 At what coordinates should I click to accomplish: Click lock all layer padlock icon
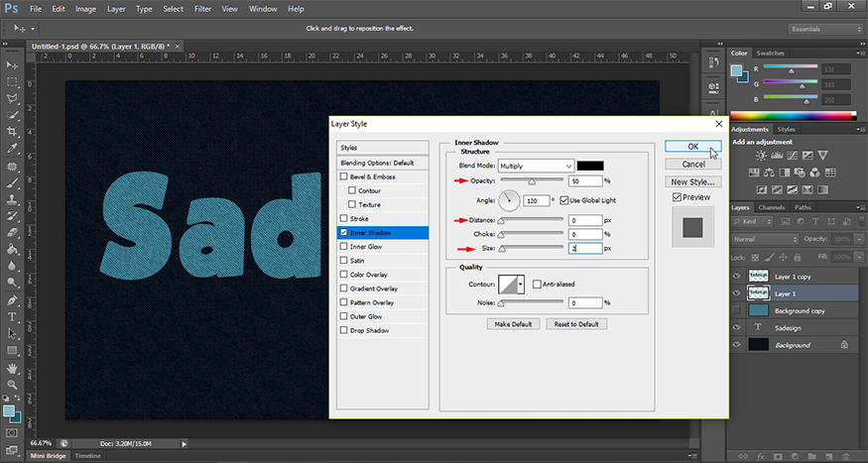tap(798, 257)
